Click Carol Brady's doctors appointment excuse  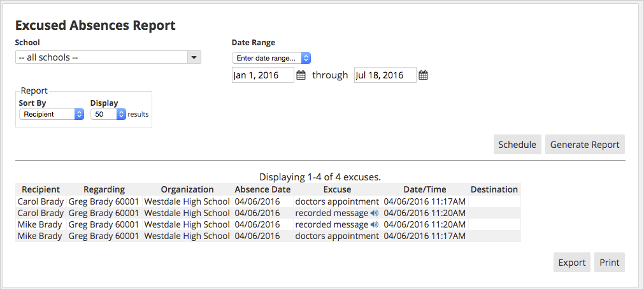click(x=337, y=201)
